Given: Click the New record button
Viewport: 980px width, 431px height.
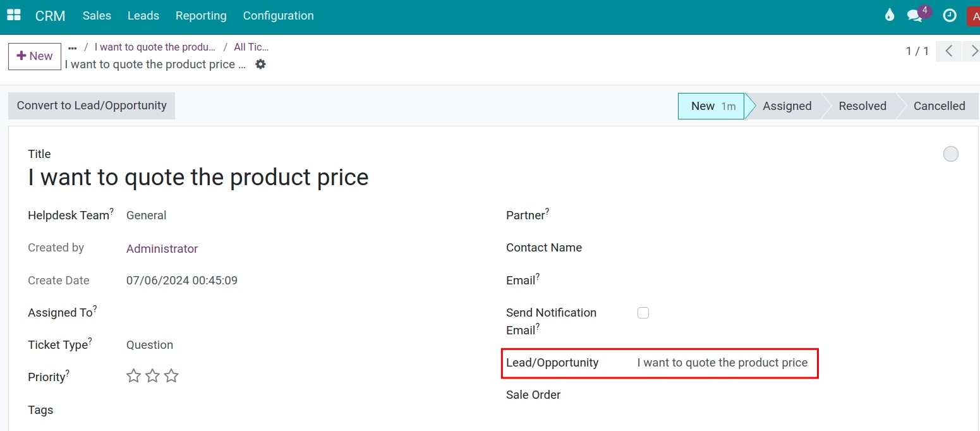Looking at the screenshot, I should coord(35,56).
